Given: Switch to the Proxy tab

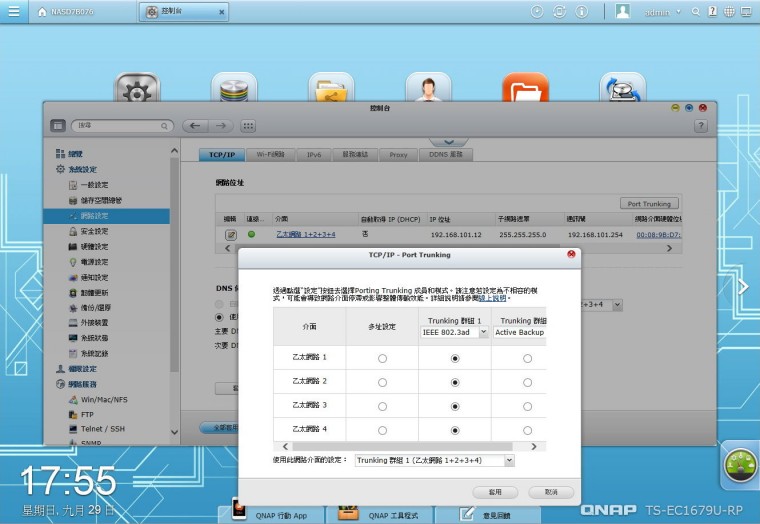Looking at the screenshot, I should 398,155.
